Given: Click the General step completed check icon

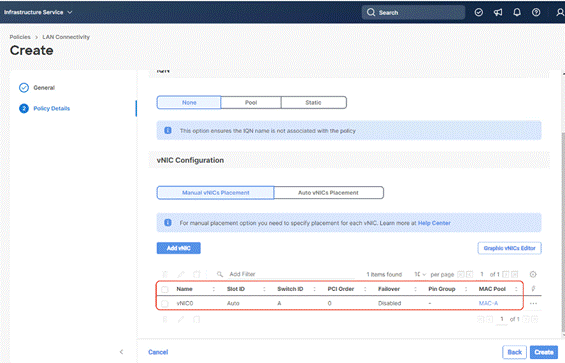Looking at the screenshot, I should pos(24,88).
